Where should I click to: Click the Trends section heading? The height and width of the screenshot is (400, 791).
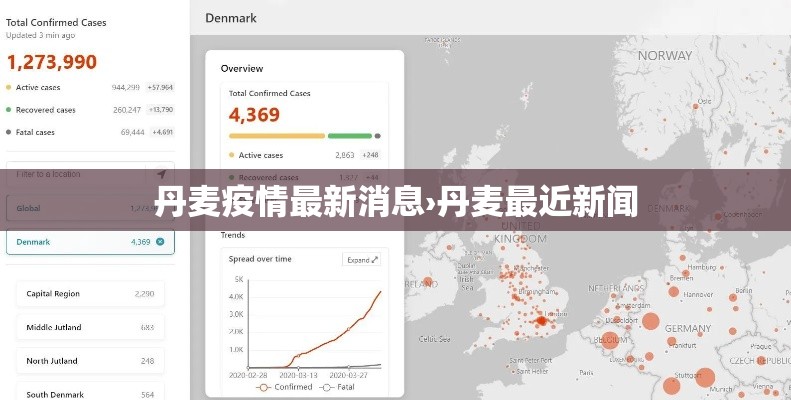[233, 235]
